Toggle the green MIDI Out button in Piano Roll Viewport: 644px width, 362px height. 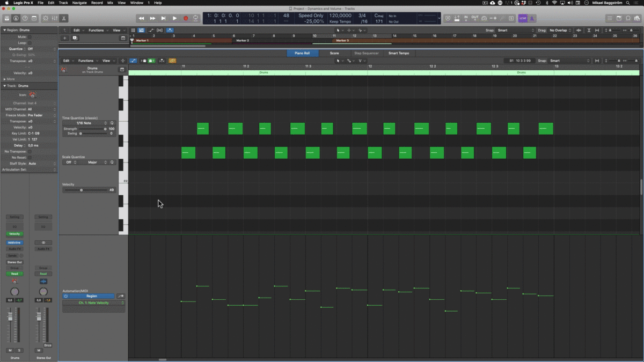[x=151, y=61]
